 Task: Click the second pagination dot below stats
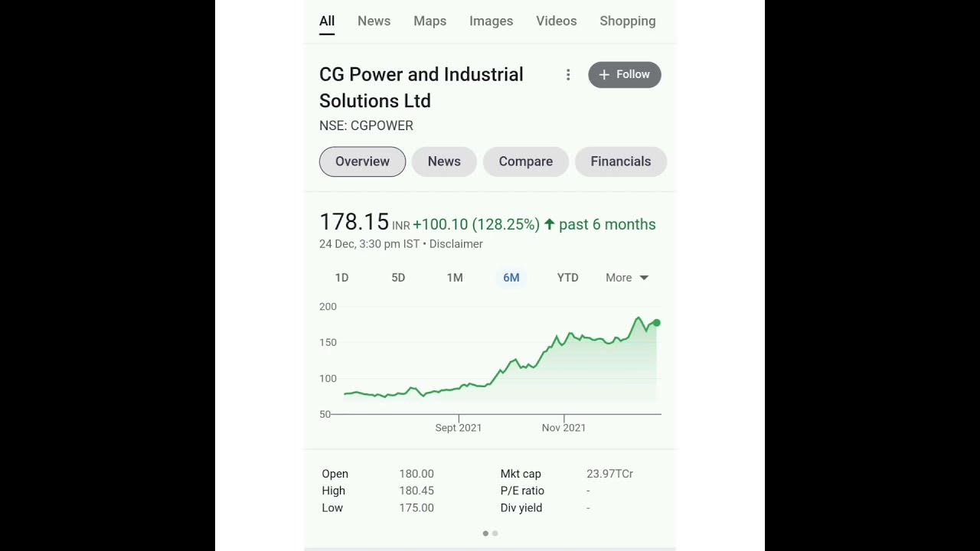(x=495, y=533)
